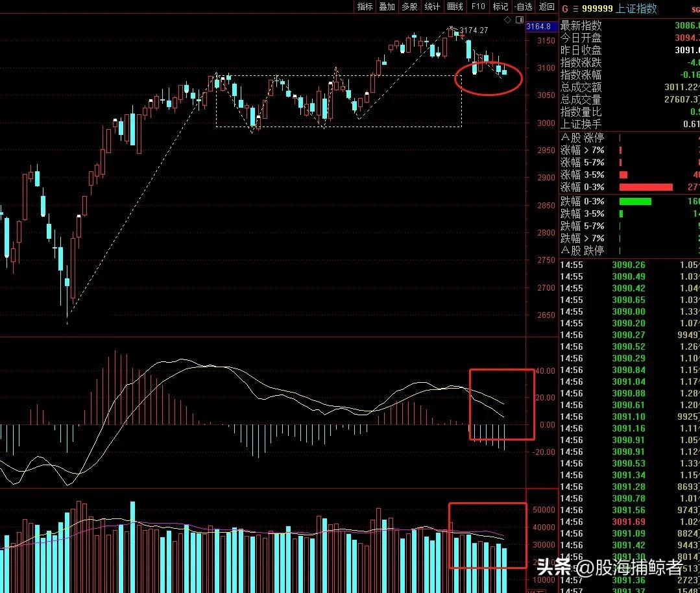The image size is (700, 593).
Task: Click the 3164.8 highlighted price label
Action: tap(538, 27)
